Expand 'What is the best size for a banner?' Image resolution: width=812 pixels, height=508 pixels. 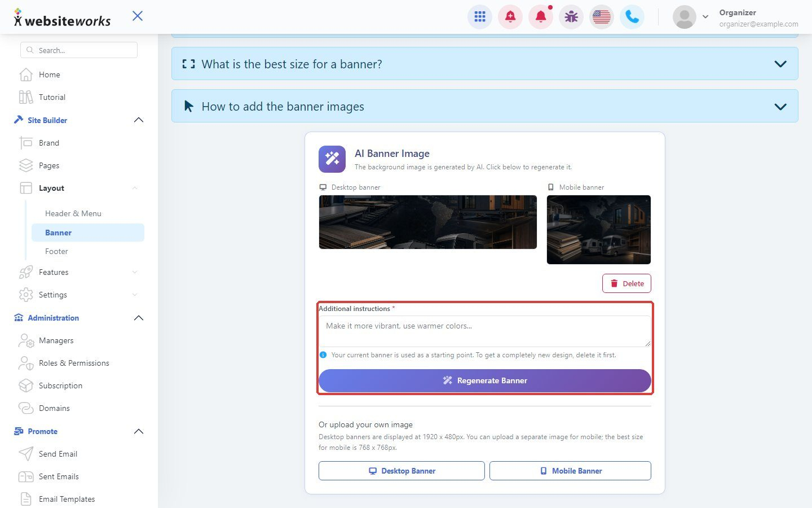(x=485, y=64)
